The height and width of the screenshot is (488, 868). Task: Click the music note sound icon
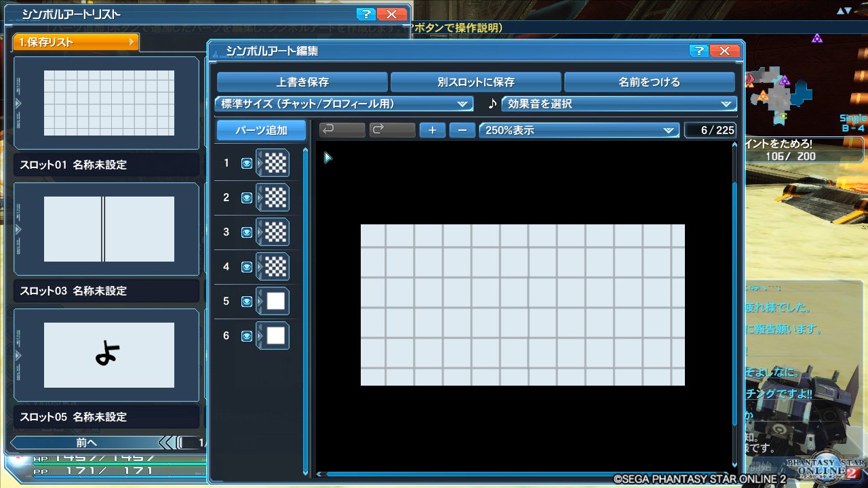point(492,104)
